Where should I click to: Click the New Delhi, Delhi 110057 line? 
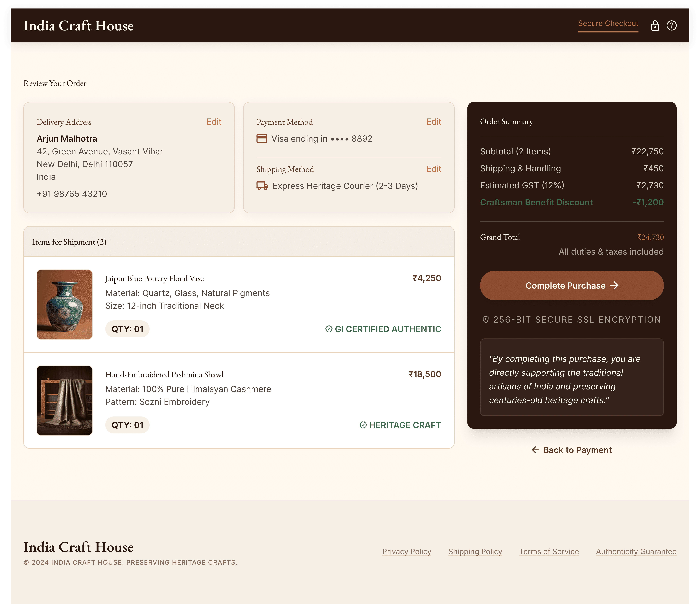[85, 164]
